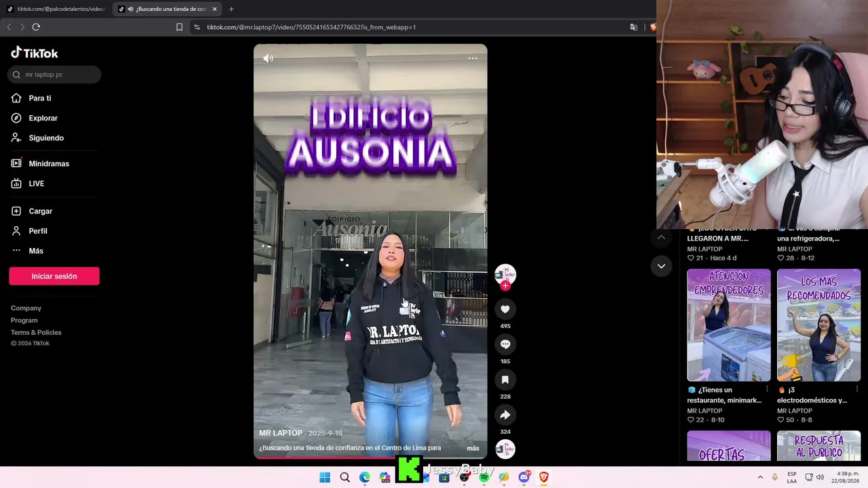Go to next video with down chevron
The image size is (868, 488).
tap(661, 266)
